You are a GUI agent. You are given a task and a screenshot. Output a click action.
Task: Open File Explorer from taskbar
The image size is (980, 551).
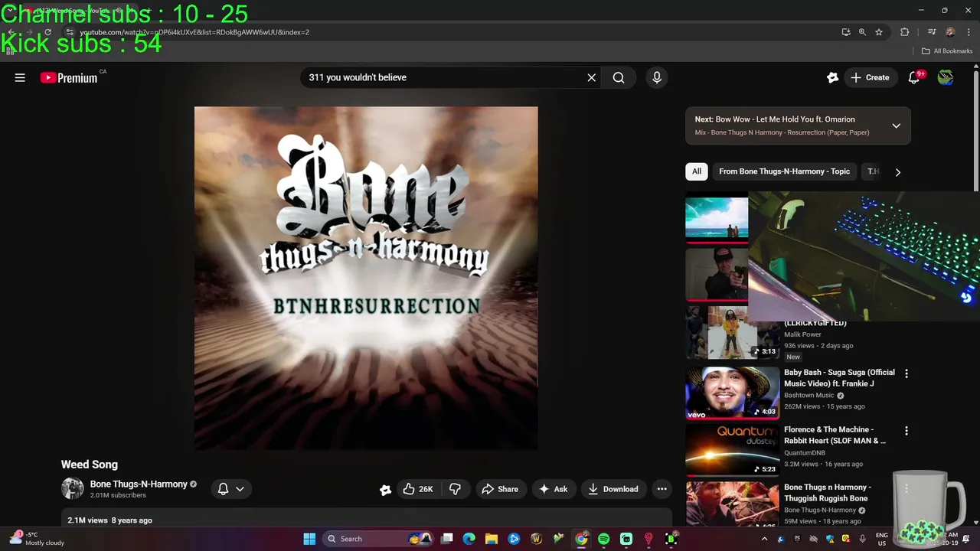pos(492,539)
